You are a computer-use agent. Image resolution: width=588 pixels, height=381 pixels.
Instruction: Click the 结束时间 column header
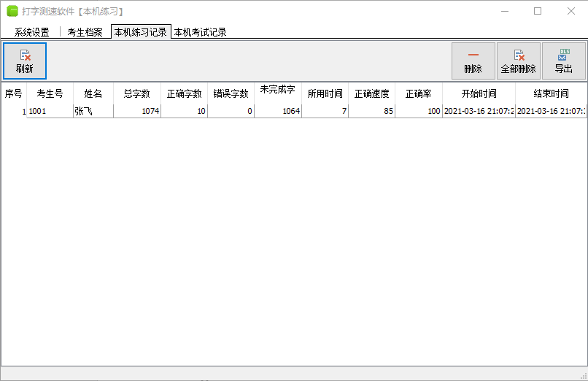point(551,93)
